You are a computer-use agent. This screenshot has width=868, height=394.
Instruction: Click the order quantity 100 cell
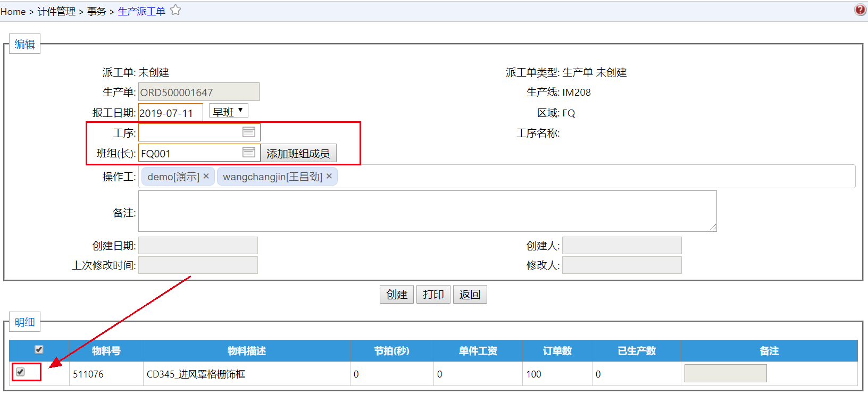557,374
